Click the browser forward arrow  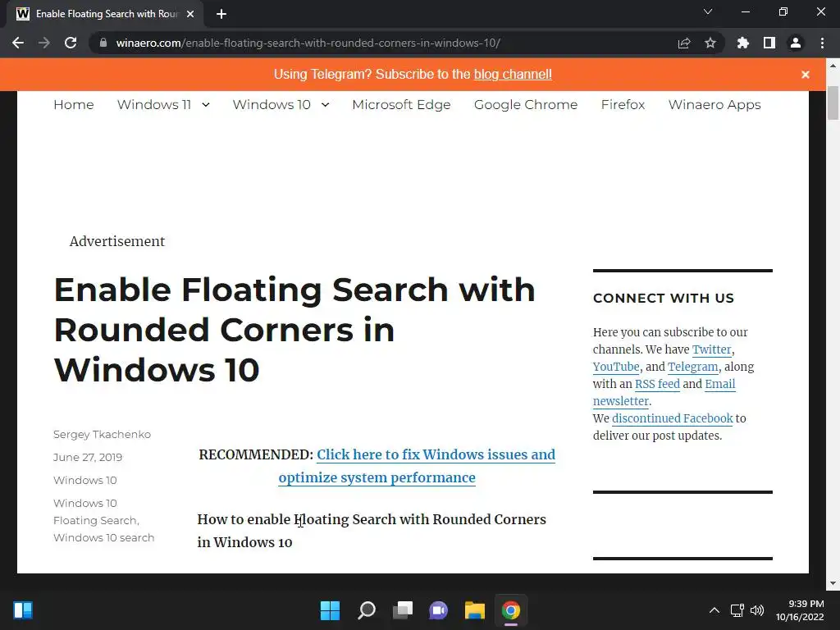[44, 43]
